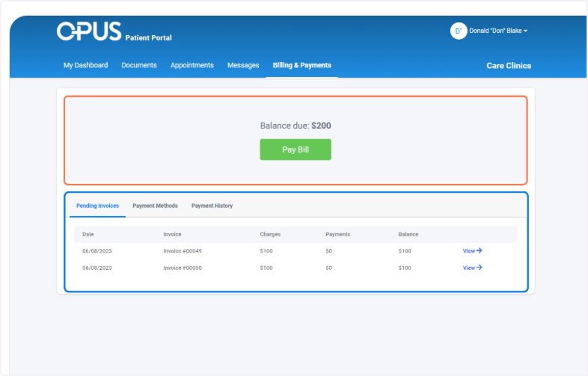Open the Messages page
The image size is (588, 376).
(x=243, y=65)
